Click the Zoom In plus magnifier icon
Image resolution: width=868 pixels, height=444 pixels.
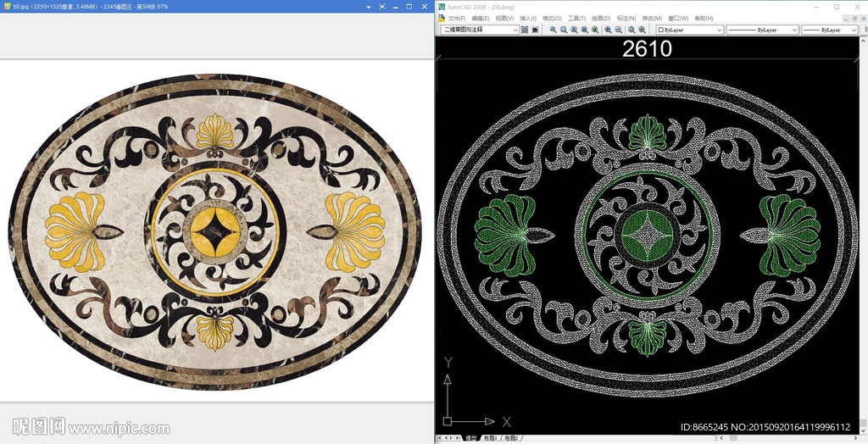[608, 30]
